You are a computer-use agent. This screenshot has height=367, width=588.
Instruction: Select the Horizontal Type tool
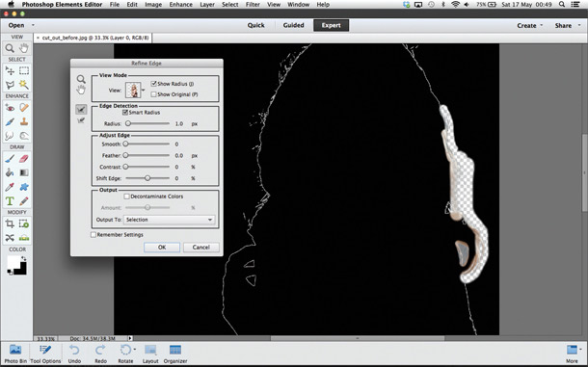click(x=10, y=201)
